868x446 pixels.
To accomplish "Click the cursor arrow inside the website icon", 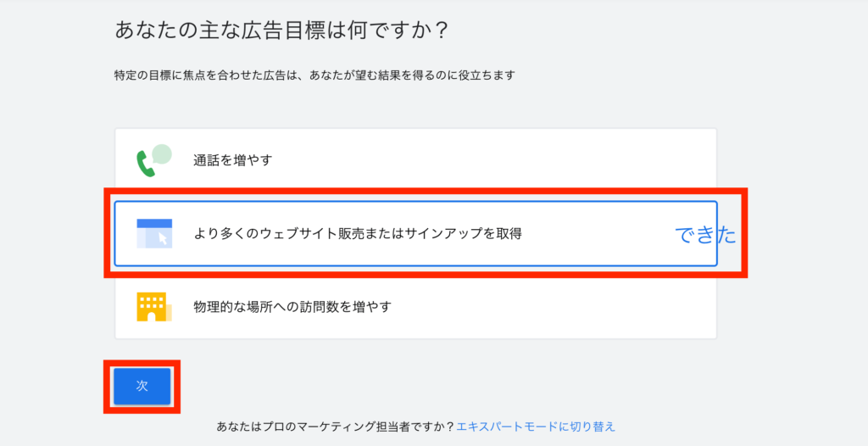I will pos(163,238).
